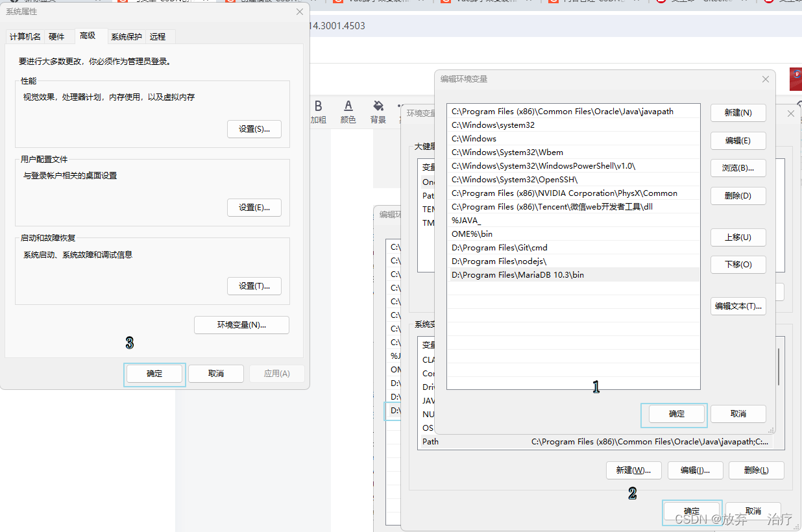
Task: Select the C:\Windows\System32\Wbem entry
Action: (x=574, y=152)
